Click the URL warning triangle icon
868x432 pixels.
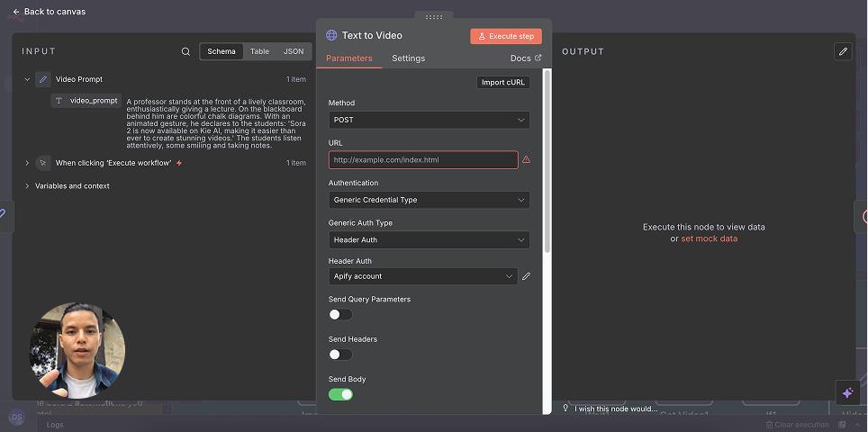point(526,160)
